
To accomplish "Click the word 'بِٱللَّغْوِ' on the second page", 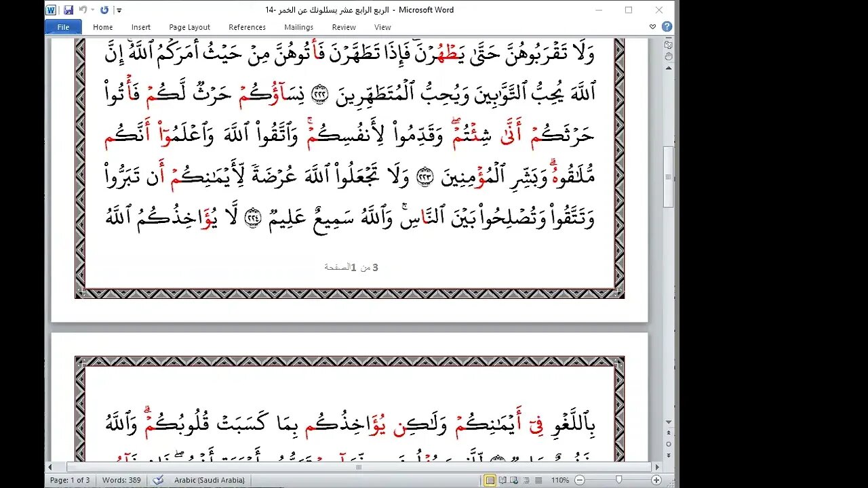I will pos(573,424).
